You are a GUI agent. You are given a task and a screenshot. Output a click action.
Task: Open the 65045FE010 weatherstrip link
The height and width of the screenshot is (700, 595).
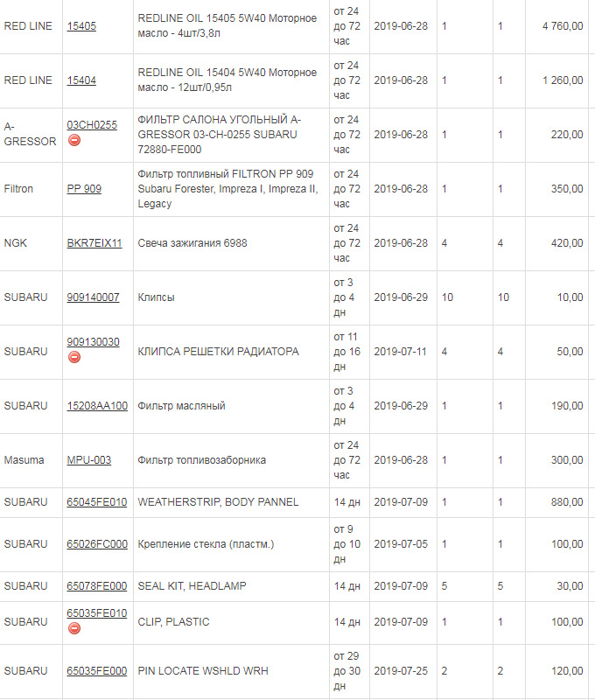tap(97, 502)
